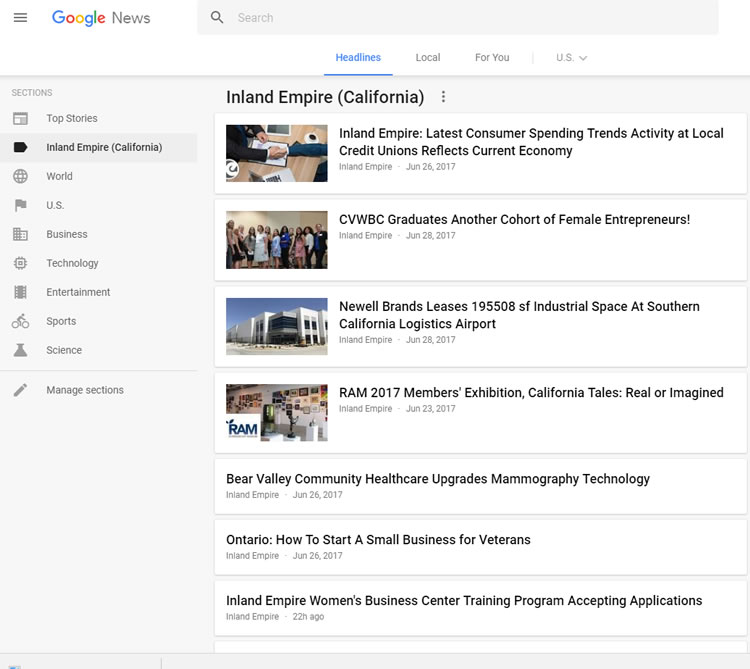Open the CVWBC group photo thumbnail
750x669 pixels.
pyautogui.click(x=276, y=240)
